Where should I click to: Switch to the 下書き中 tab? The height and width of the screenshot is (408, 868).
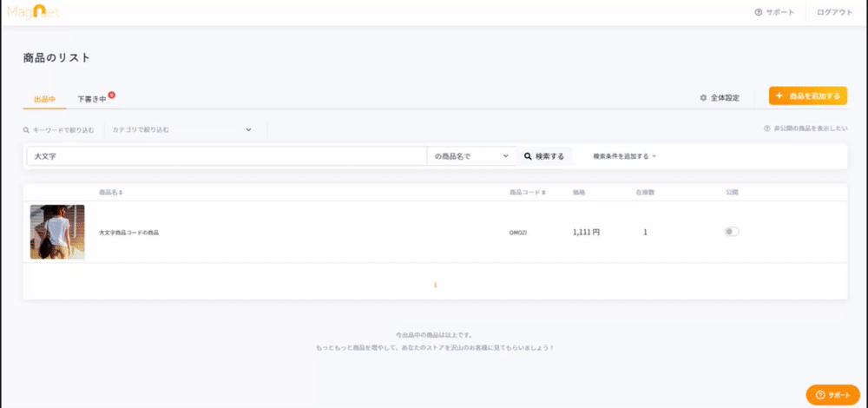tap(92, 99)
